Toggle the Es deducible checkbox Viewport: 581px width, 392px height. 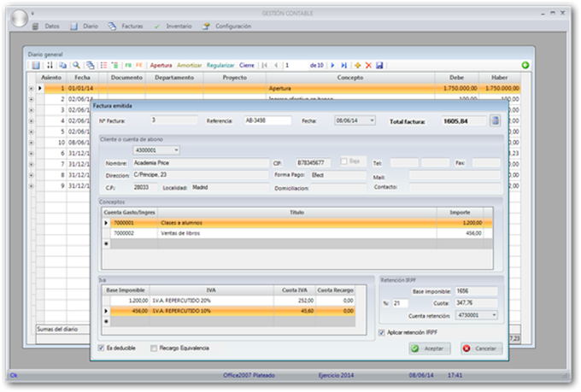[x=101, y=348]
